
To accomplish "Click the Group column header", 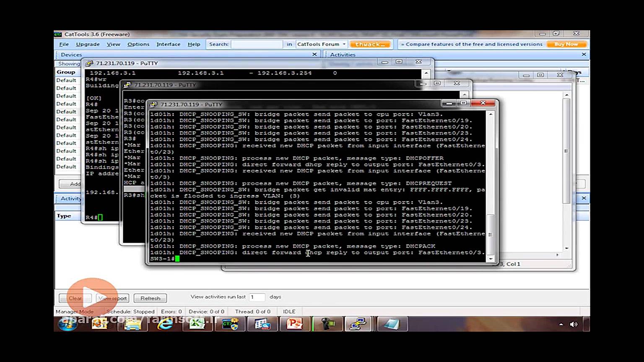I will coord(66,72).
